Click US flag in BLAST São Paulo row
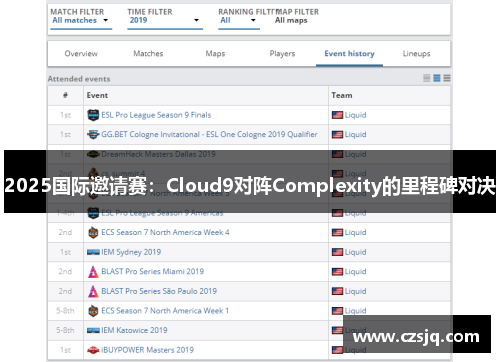 (337, 291)
